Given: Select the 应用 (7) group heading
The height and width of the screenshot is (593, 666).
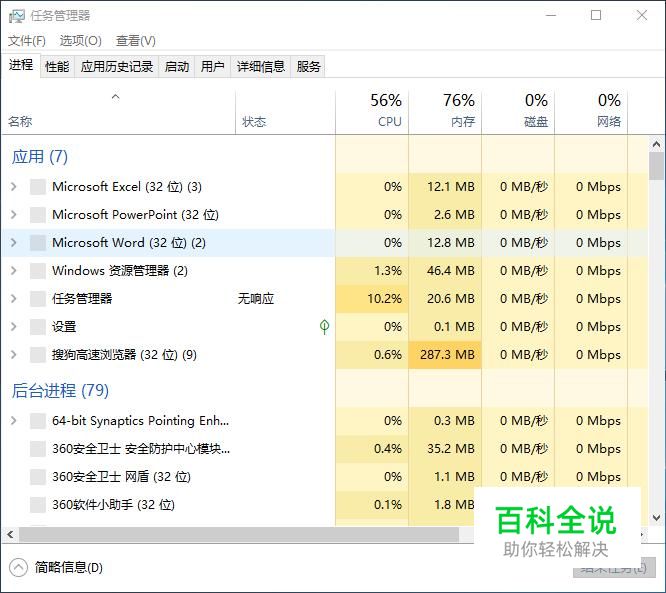Looking at the screenshot, I should pos(40,157).
